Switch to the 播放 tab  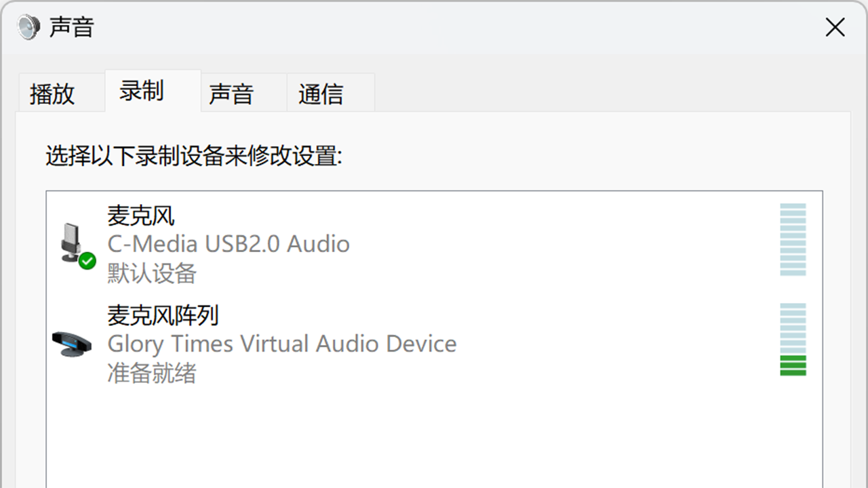click(52, 94)
